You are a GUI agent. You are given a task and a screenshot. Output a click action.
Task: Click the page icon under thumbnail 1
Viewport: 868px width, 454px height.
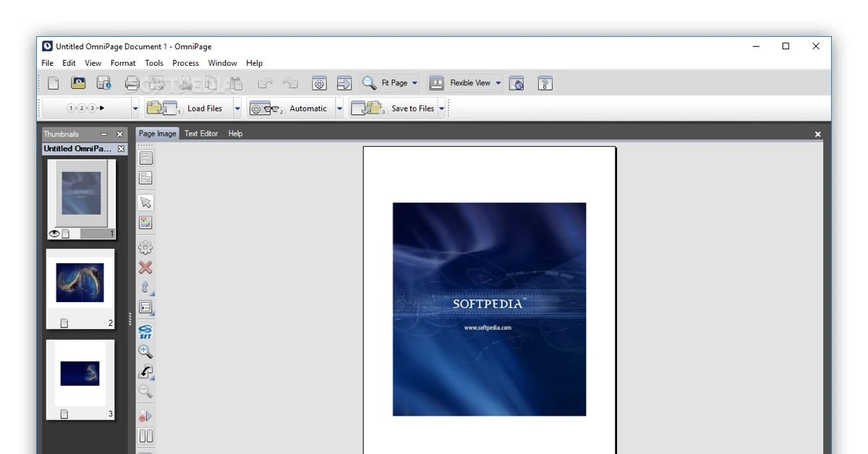pos(65,234)
